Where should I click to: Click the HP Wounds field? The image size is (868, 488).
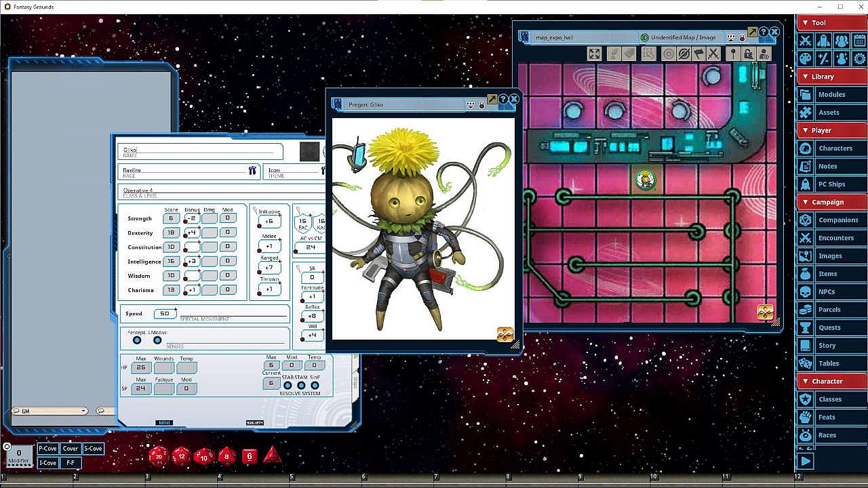point(163,367)
